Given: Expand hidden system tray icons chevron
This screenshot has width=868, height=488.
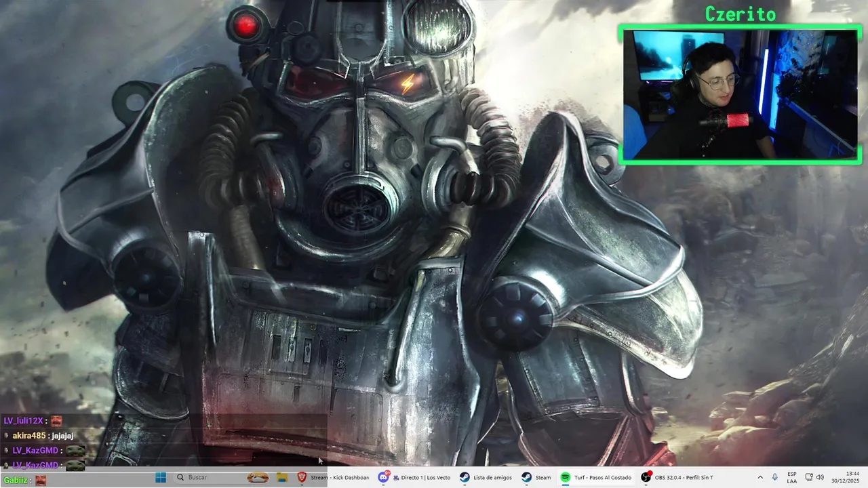Looking at the screenshot, I should click(x=760, y=477).
